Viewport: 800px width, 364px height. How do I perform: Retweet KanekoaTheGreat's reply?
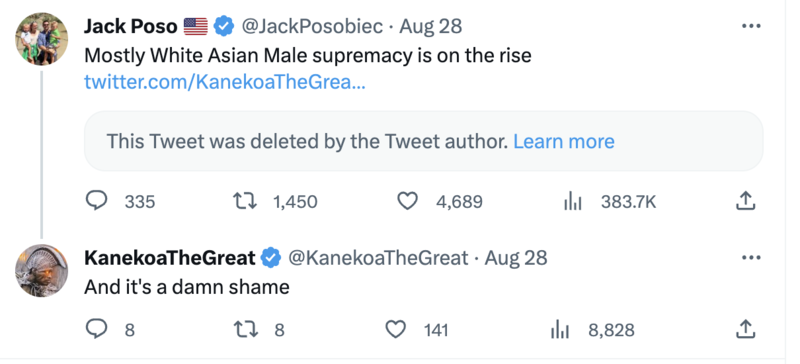click(x=247, y=329)
